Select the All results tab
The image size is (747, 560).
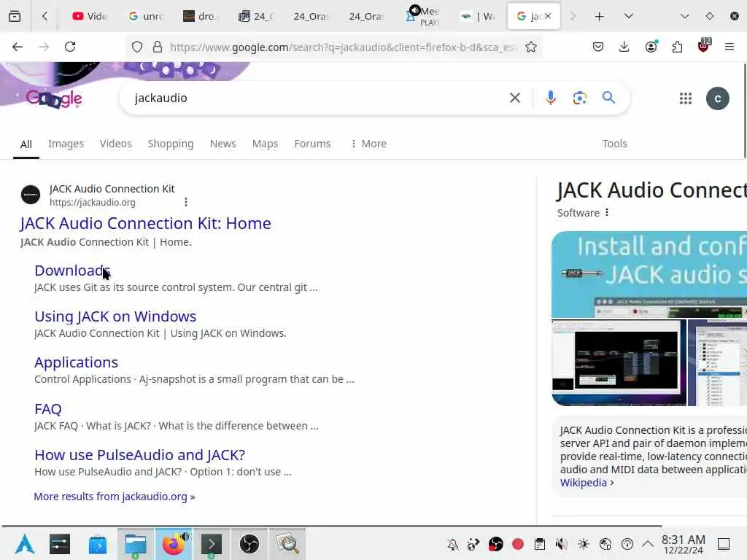[x=26, y=144]
